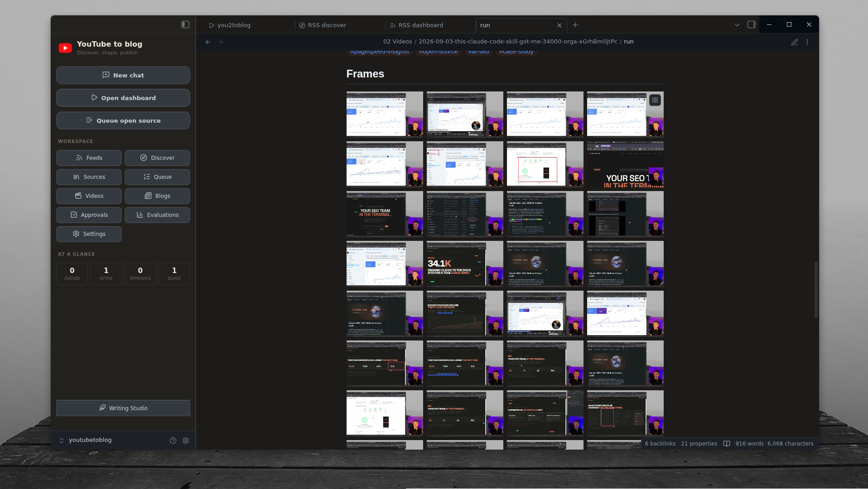Expand the youtubetoblog vault switcher
Screen dimensions: 868x489
[x=86, y=440]
